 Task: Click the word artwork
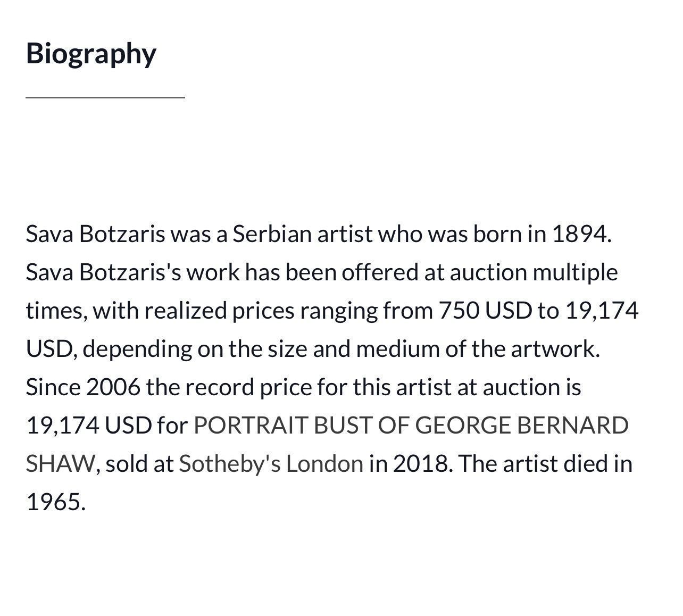(x=555, y=349)
